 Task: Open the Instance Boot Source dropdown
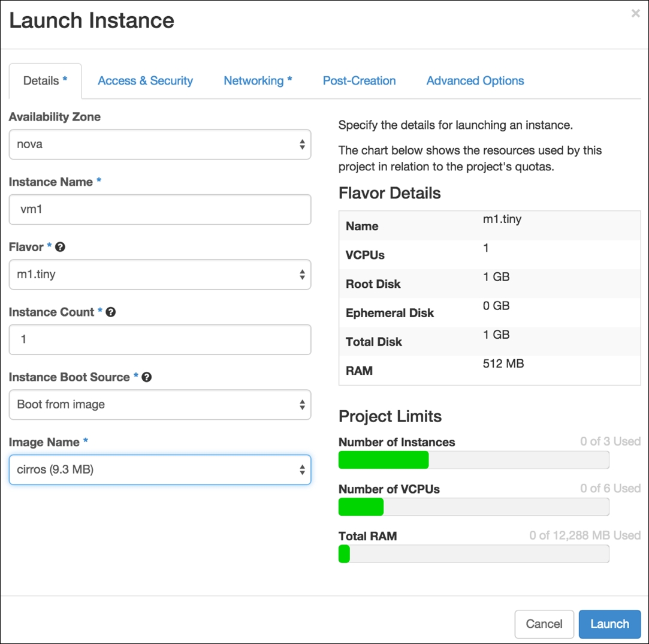(160, 405)
